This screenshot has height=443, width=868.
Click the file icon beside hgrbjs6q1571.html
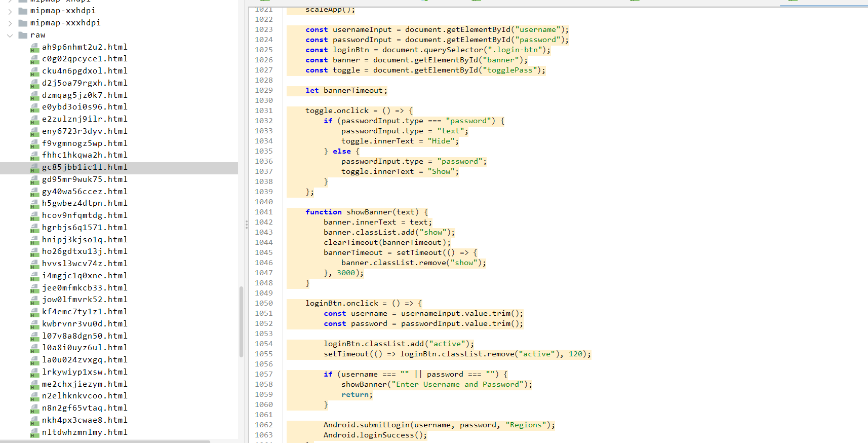tap(34, 228)
